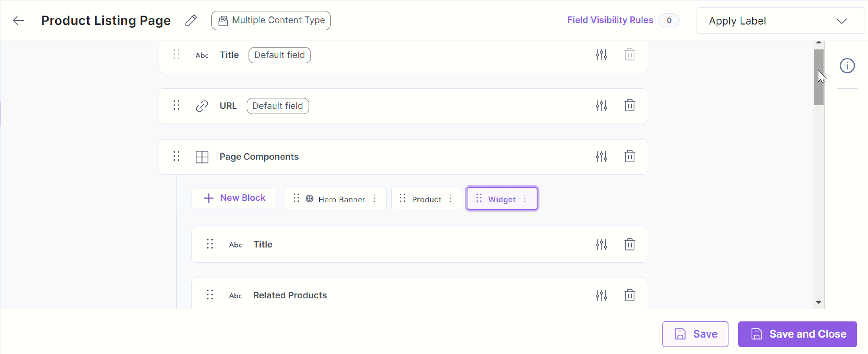Grab the Widget Title field drag handle
The width and height of the screenshot is (868, 354).
[x=210, y=244]
